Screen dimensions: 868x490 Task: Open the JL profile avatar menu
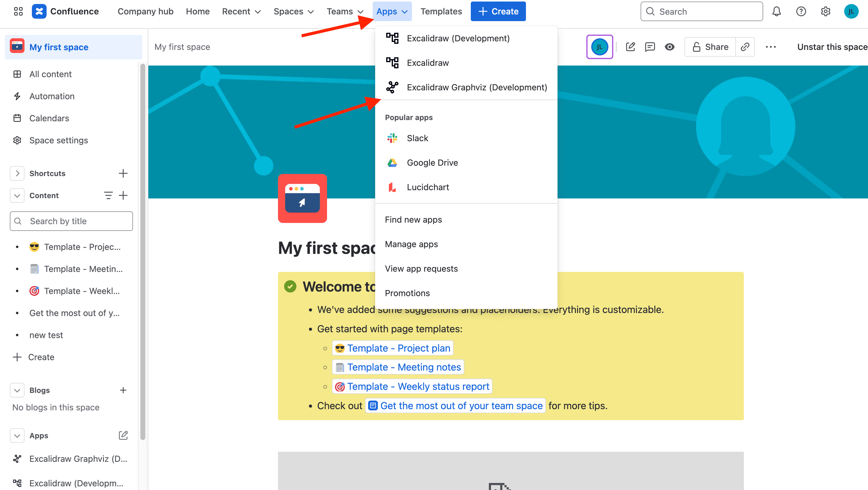click(x=851, y=11)
